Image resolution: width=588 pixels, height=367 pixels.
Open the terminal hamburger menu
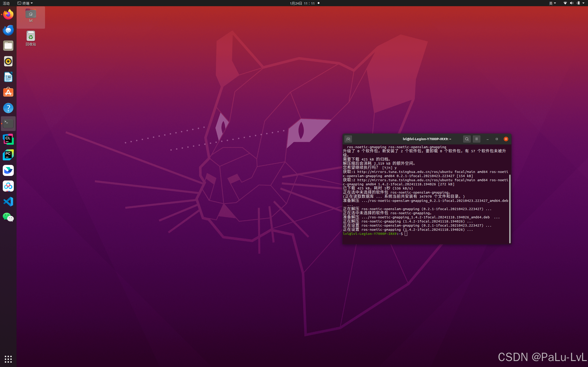[x=476, y=139]
